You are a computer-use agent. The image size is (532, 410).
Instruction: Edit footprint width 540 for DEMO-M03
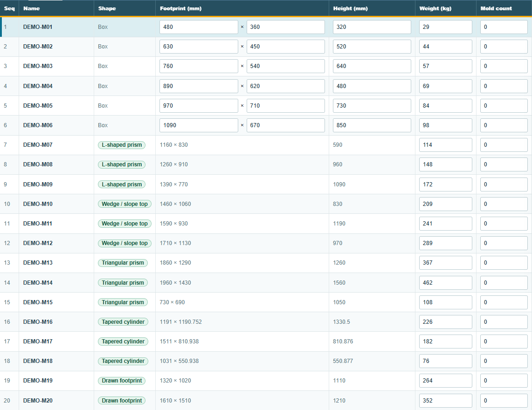(286, 66)
